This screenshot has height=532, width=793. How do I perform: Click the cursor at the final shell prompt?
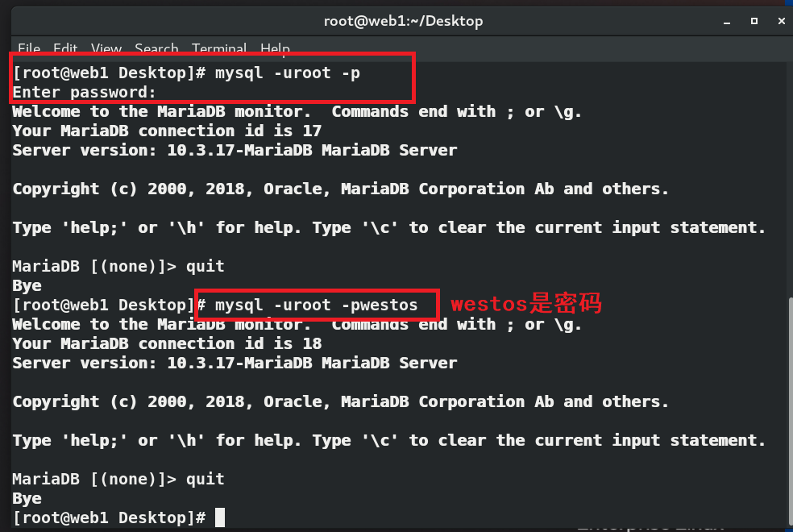(220, 517)
